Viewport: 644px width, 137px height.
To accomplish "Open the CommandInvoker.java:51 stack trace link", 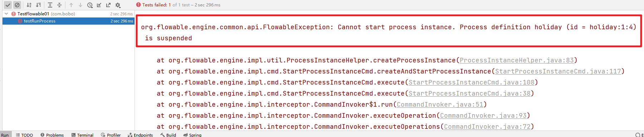I will [x=440, y=105].
